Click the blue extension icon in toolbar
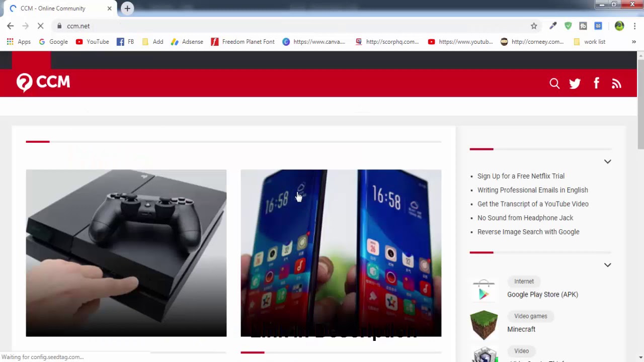 (x=598, y=26)
